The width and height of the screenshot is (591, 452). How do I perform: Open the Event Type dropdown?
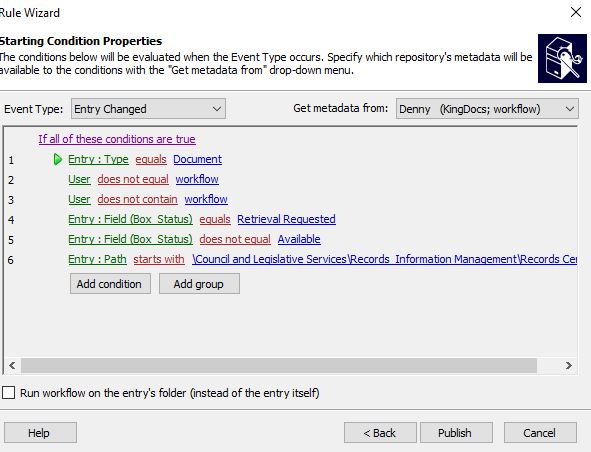[x=148, y=109]
